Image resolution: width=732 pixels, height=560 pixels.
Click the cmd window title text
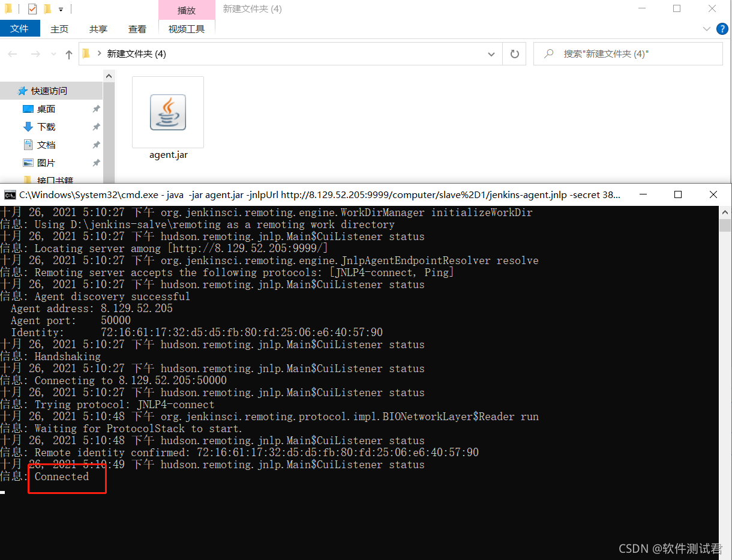tap(320, 194)
